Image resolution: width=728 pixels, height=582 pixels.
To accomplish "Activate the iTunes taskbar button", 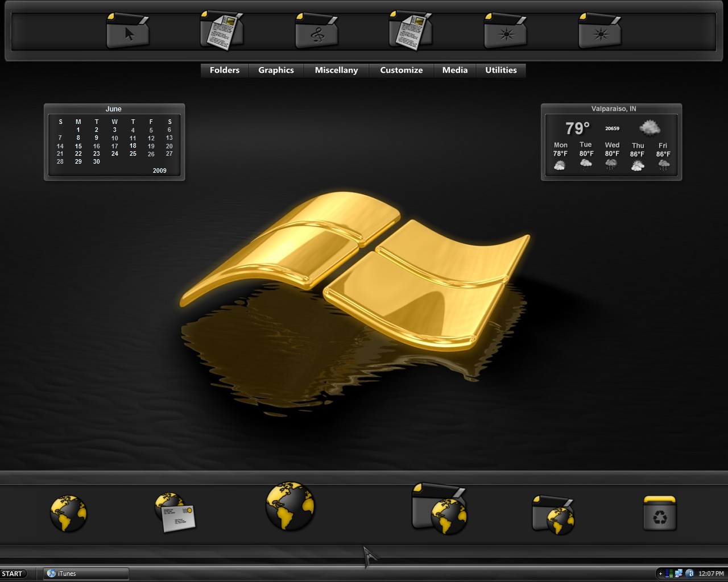I will pyautogui.click(x=86, y=573).
